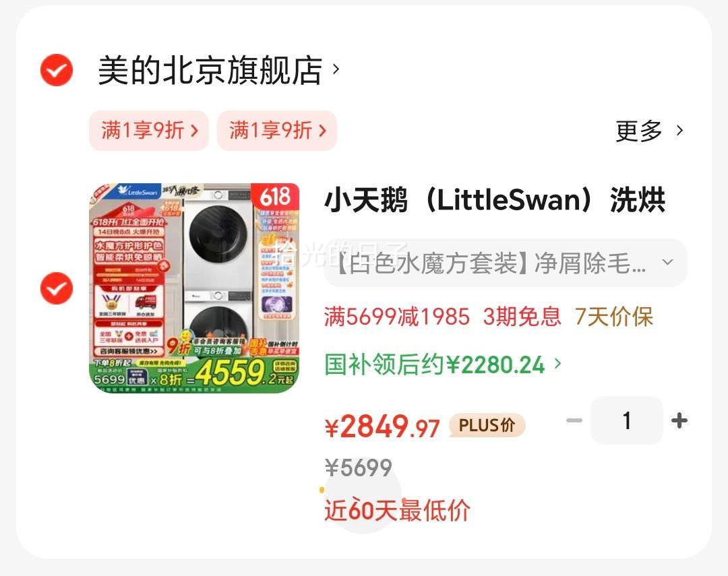Increase quantity with the plus button
This screenshot has height=576, width=728.
tap(679, 420)
